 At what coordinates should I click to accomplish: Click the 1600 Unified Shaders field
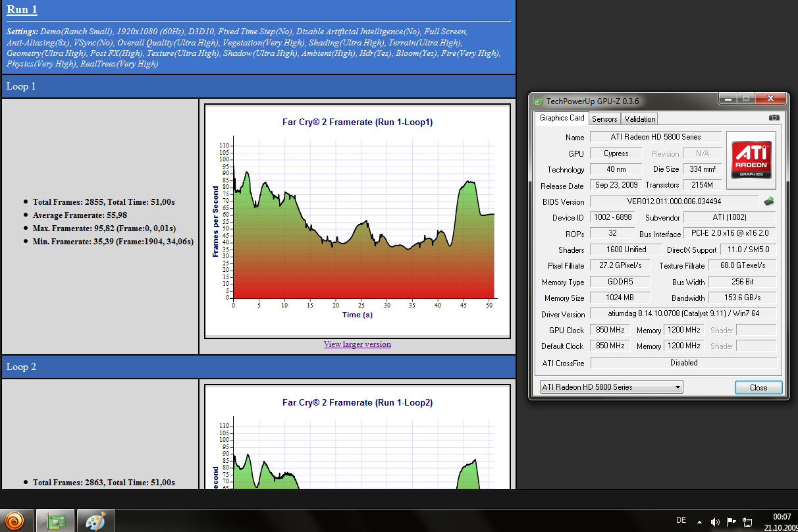click(626, 250)
